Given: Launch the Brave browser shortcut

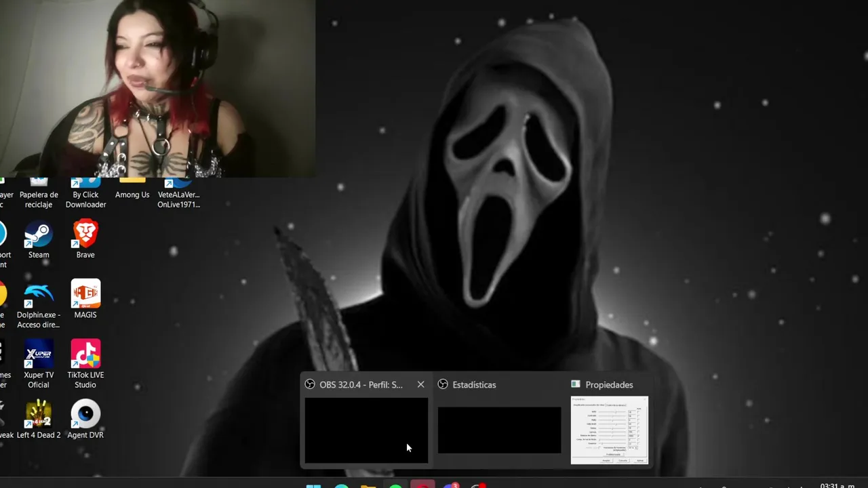Looking at the screenshot, I should (x=85, y=240).
